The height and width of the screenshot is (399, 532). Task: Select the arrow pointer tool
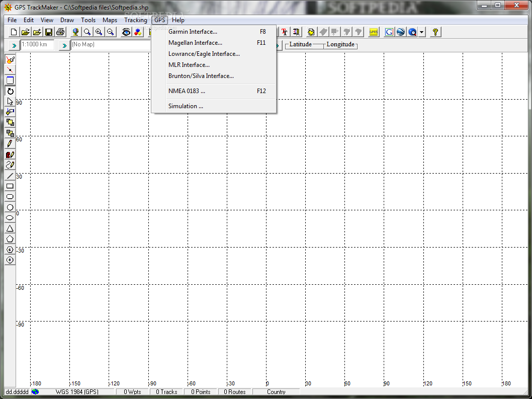click(x=10, y=102)
